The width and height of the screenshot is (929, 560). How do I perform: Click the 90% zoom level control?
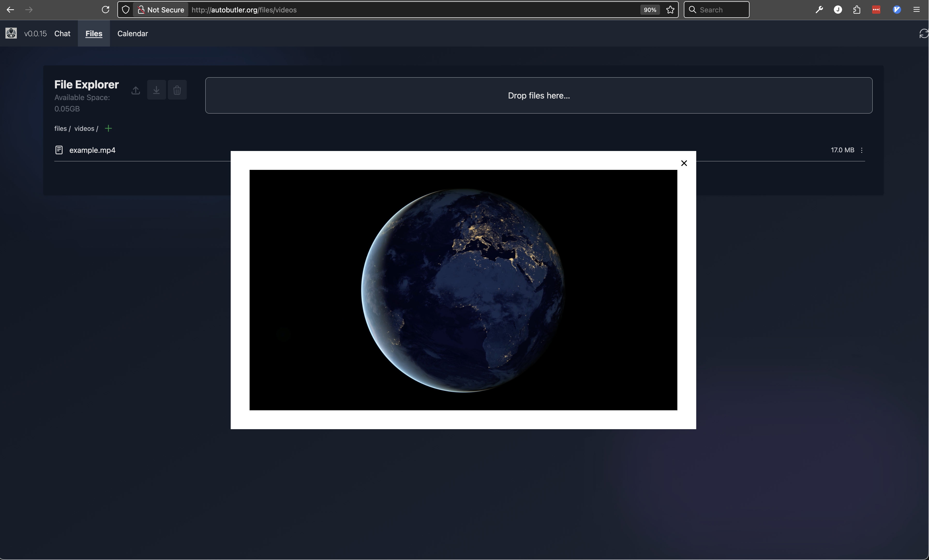pos(650,10)
